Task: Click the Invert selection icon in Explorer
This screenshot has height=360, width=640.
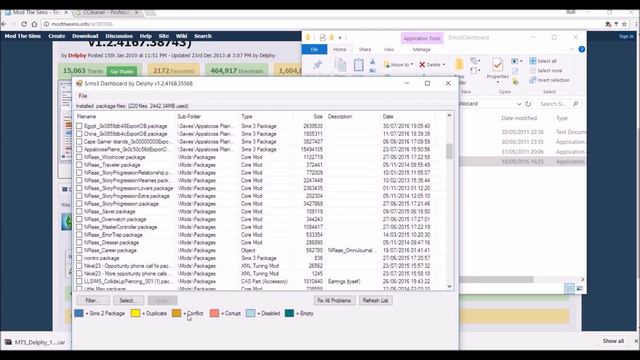Action: pos(533,80)
